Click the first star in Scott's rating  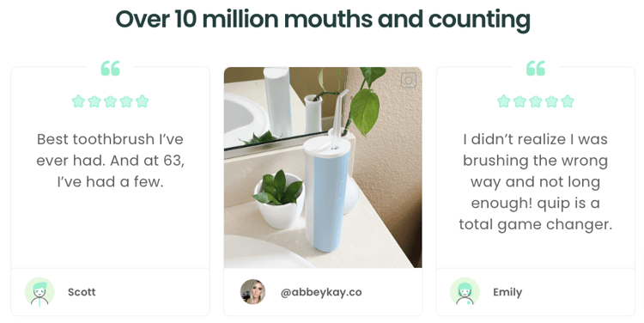tap(78, 101)
